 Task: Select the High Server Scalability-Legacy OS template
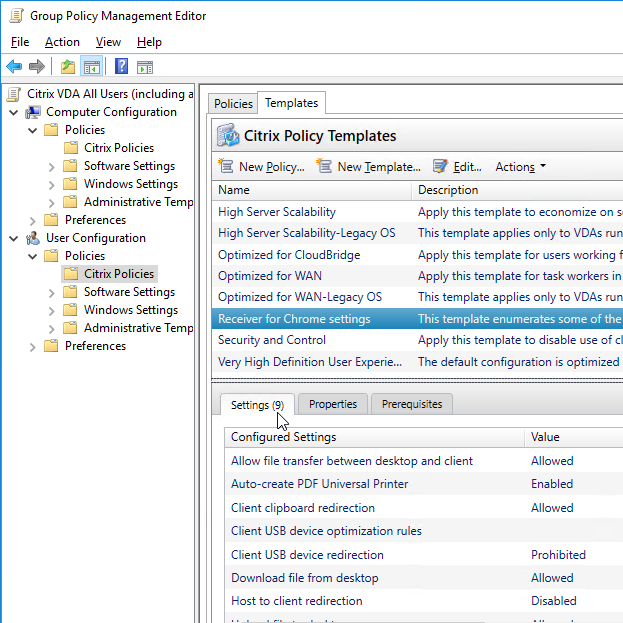click(417, 233)
